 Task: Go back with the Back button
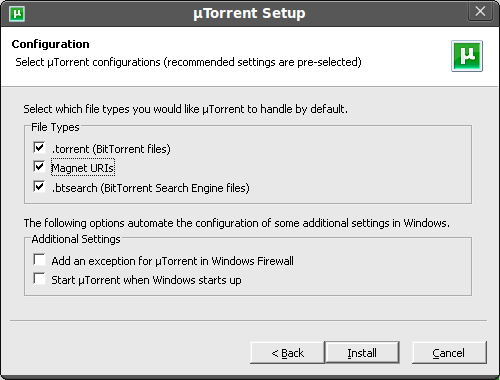[x=287, y=353]
